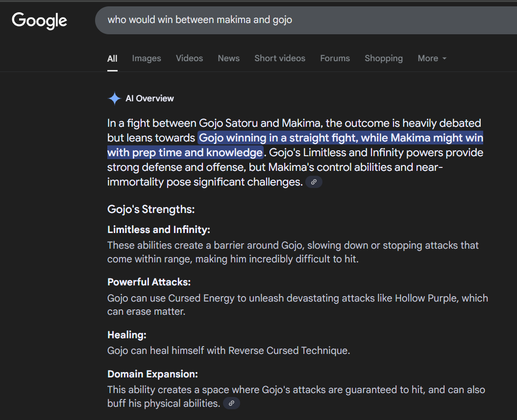
Task: Click the 'Gojo's Strengths:' heading
Action: (150, 209)
